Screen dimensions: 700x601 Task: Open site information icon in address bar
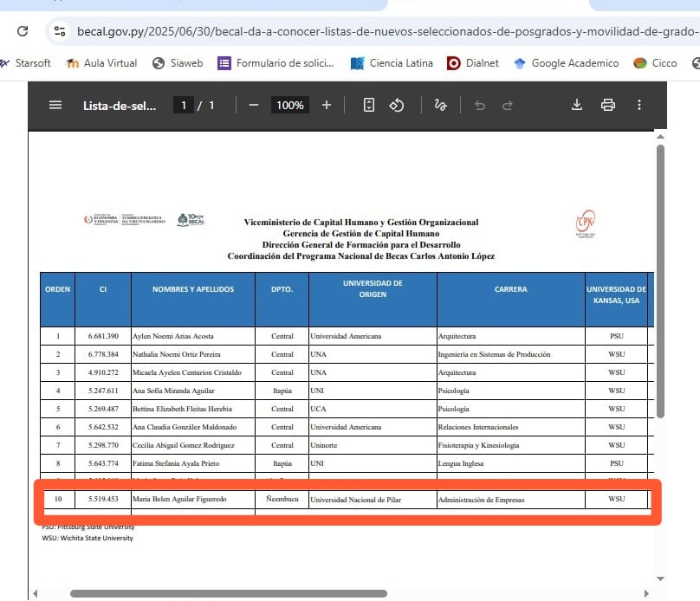coord(60,31)
